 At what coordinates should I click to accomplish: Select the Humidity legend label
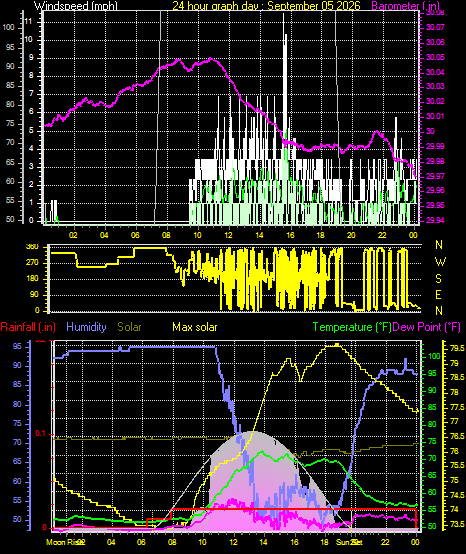coord(86,327)
